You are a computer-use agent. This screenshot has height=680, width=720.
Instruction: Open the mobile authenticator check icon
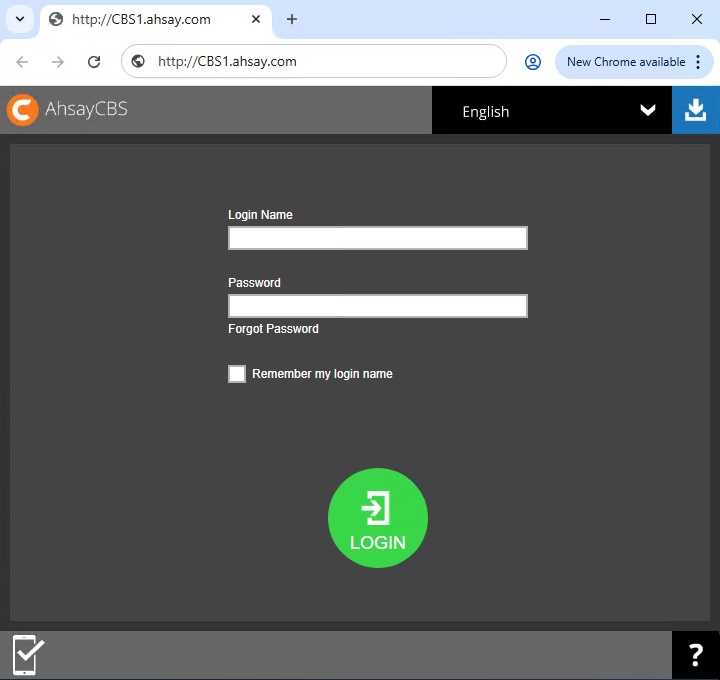point(28,655)
